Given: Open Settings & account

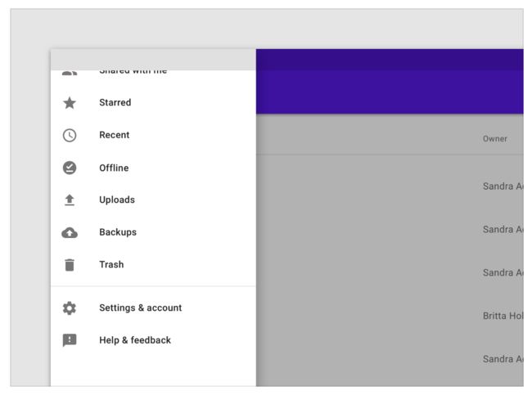Looking at the screenshot, I should pos(153,307).
